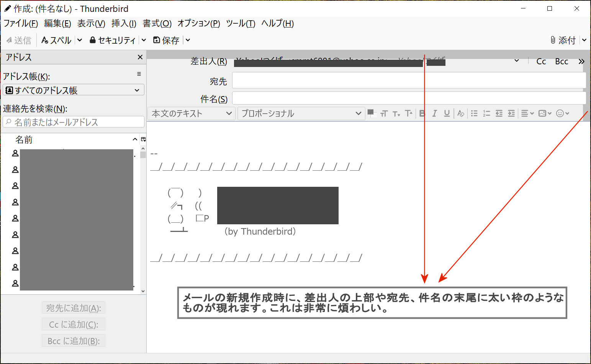Expand the paragraph style dropdown 本文のテキスト

pyautogui.click(x=191, y=113)
